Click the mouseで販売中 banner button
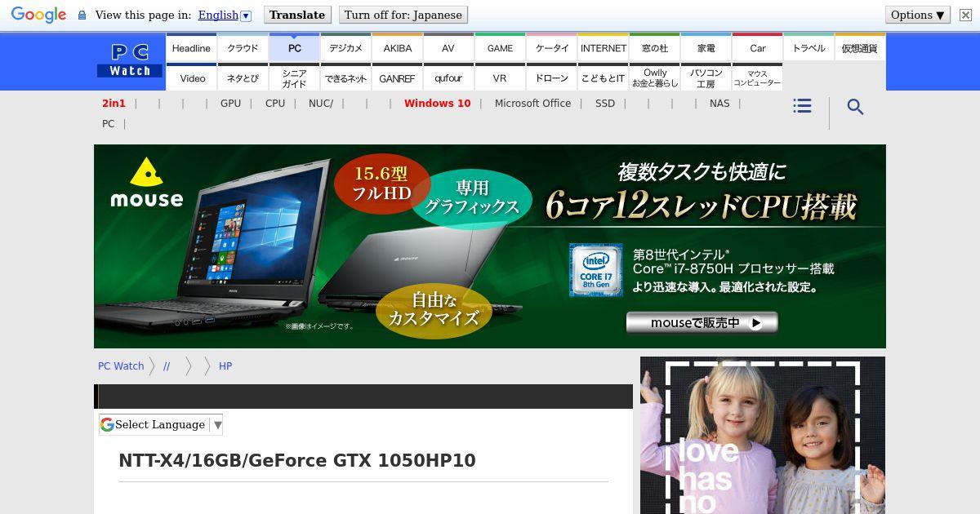The image size is (980, 514). point(702,323)
